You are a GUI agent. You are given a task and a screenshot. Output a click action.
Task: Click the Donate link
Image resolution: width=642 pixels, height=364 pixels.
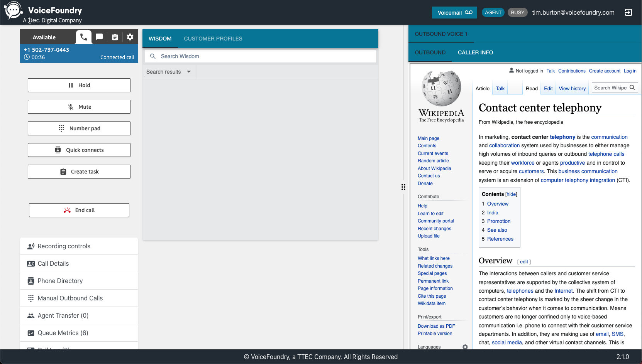(425, 184)
